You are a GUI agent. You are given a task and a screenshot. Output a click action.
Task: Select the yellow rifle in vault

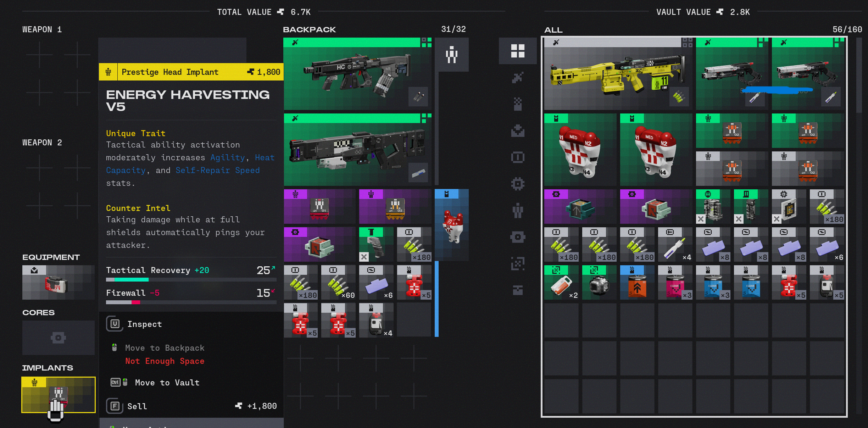click(618, 74)
